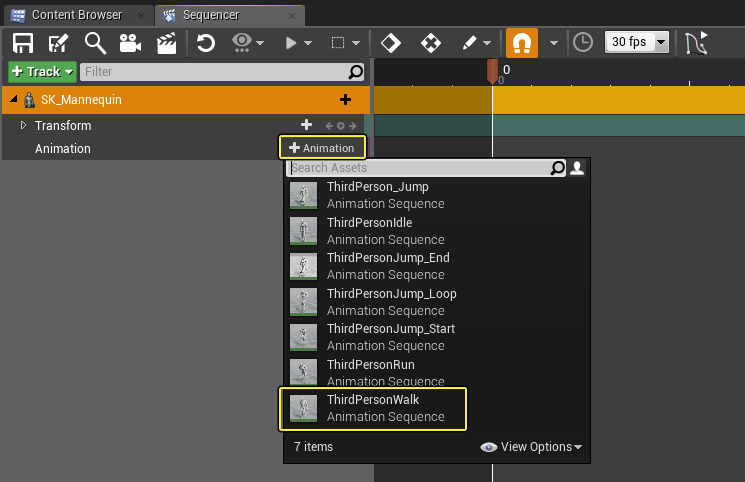Click the red playhead marker at frame 0

tap(493, 70)
